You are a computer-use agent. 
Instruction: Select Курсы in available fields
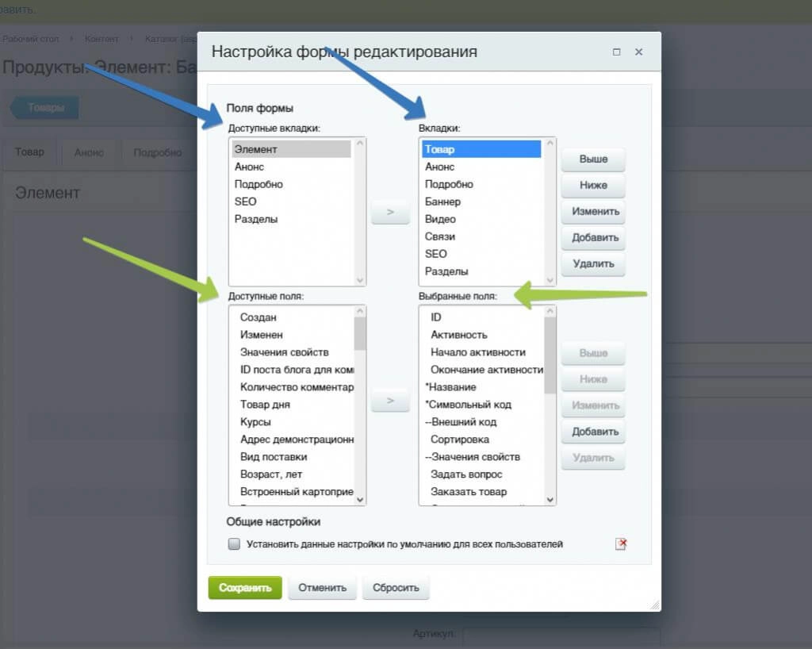point(293,422)
